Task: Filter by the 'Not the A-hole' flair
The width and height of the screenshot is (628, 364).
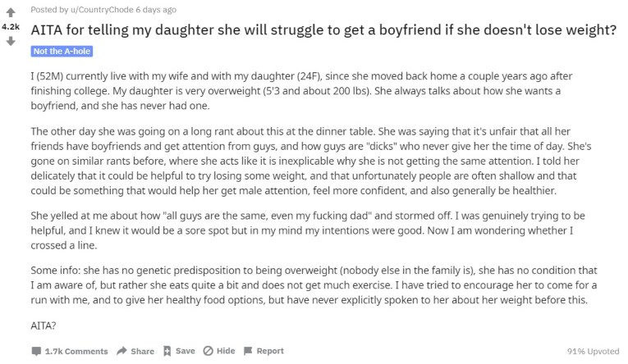Action: click(62, 51)
